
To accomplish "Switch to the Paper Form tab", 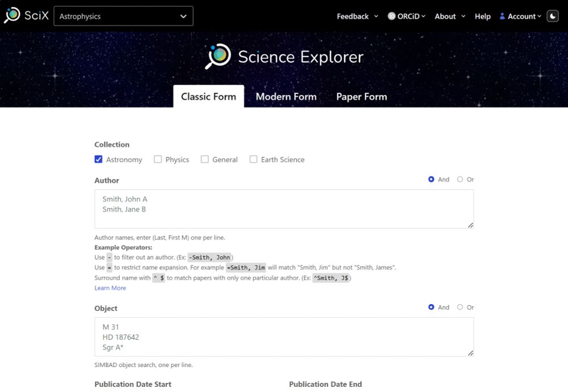I will pyautogui.click(x=361, y=96).
